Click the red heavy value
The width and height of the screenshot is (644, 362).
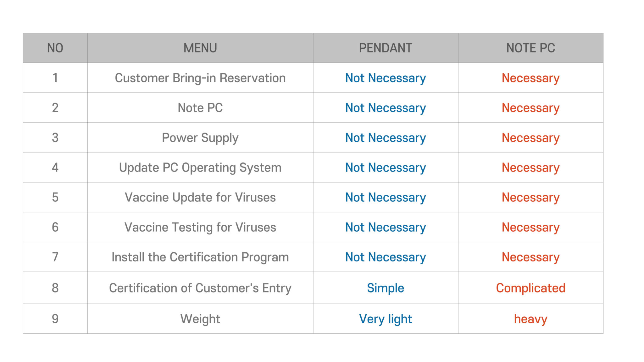[530, 319]
